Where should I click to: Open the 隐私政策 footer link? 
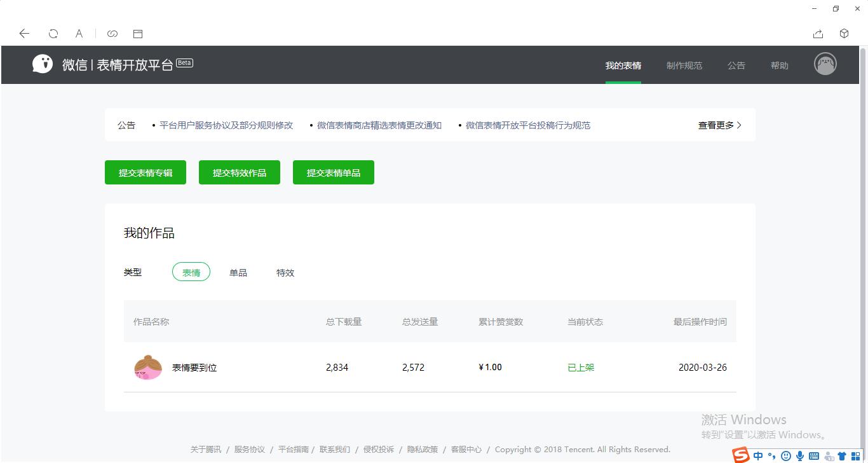pos(423,449)
